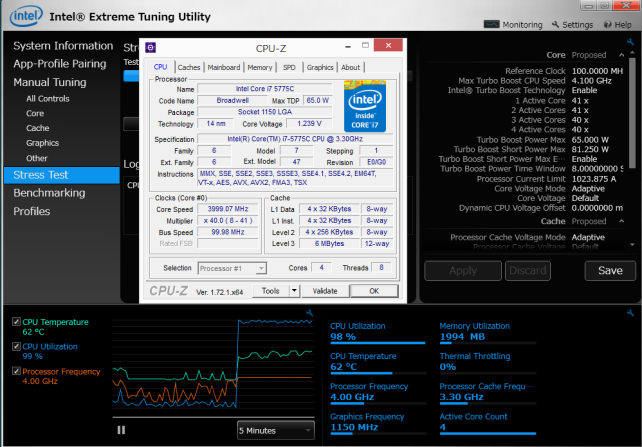The image size is (642, 447).
Task: Click the Processor Cache Frequency 3.30 GHz reading
Action: tap(461, 397)
